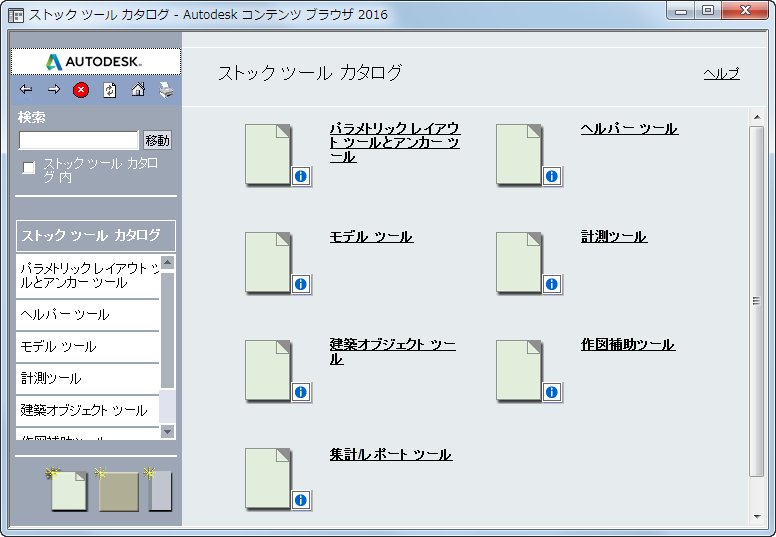This screenshot has width=776, height=537.
Task: Click the 移動 search button
Action: tap(157, 141)
